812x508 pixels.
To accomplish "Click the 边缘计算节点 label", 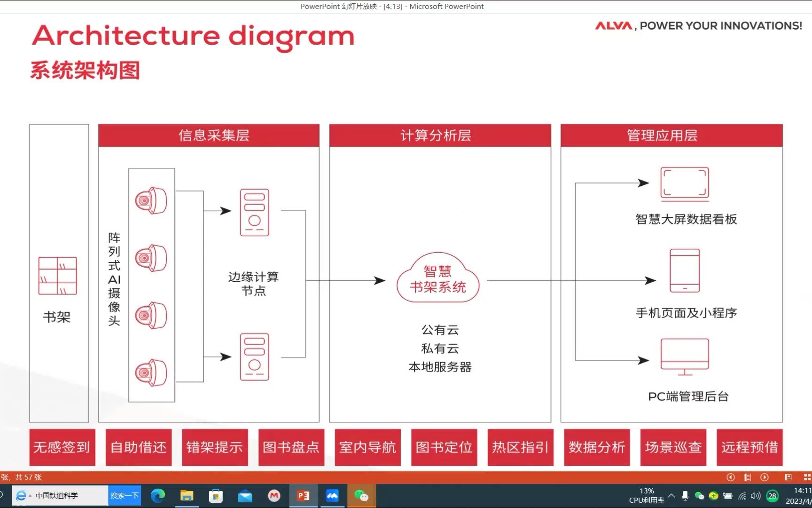I will [254, 284].
